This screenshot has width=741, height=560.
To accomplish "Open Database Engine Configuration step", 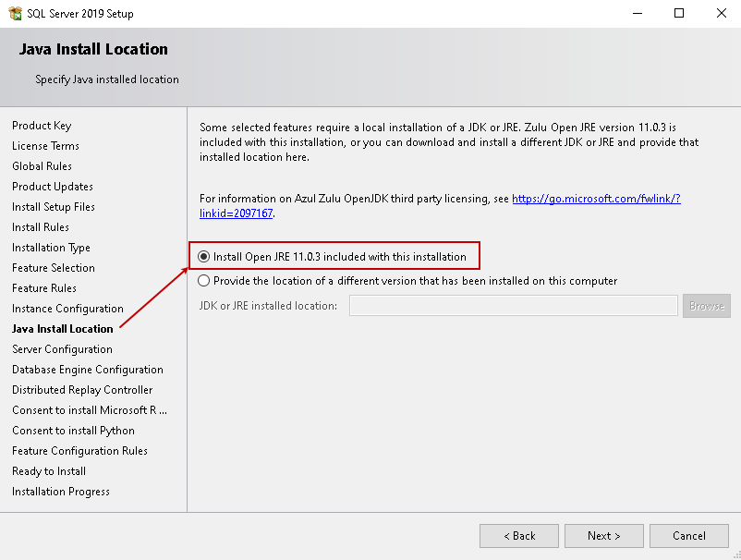I will click(88, 370).
